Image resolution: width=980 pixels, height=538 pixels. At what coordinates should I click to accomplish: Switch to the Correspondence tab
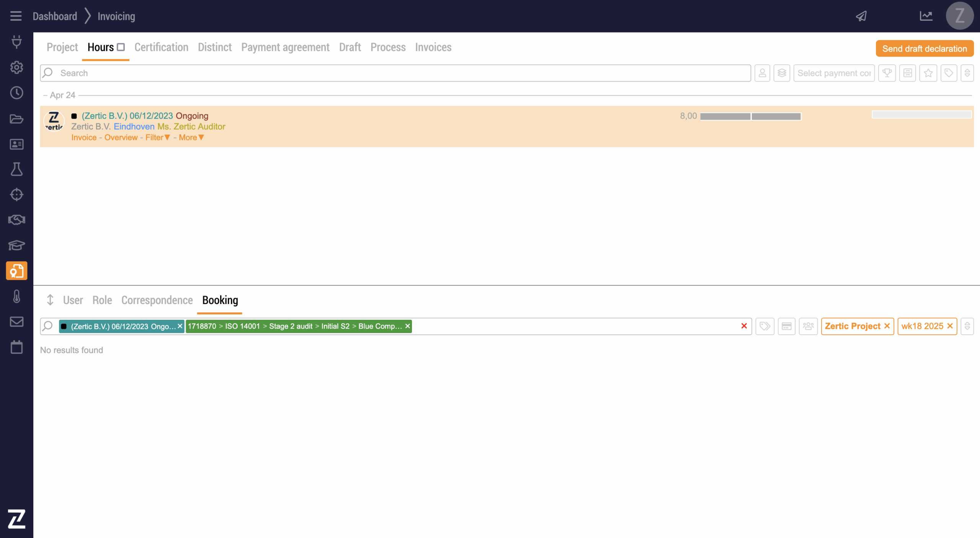tap(157, 300)
